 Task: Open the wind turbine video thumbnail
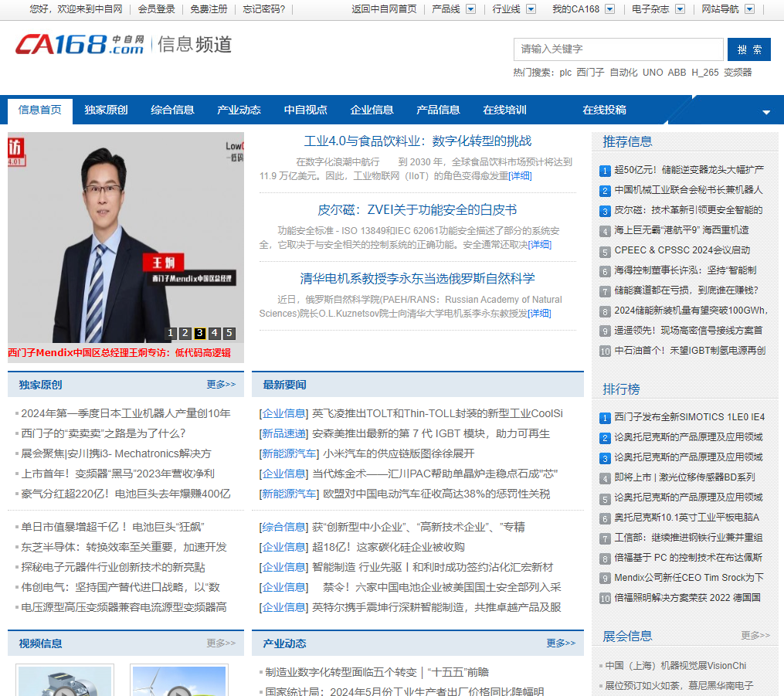coord(179,681)
